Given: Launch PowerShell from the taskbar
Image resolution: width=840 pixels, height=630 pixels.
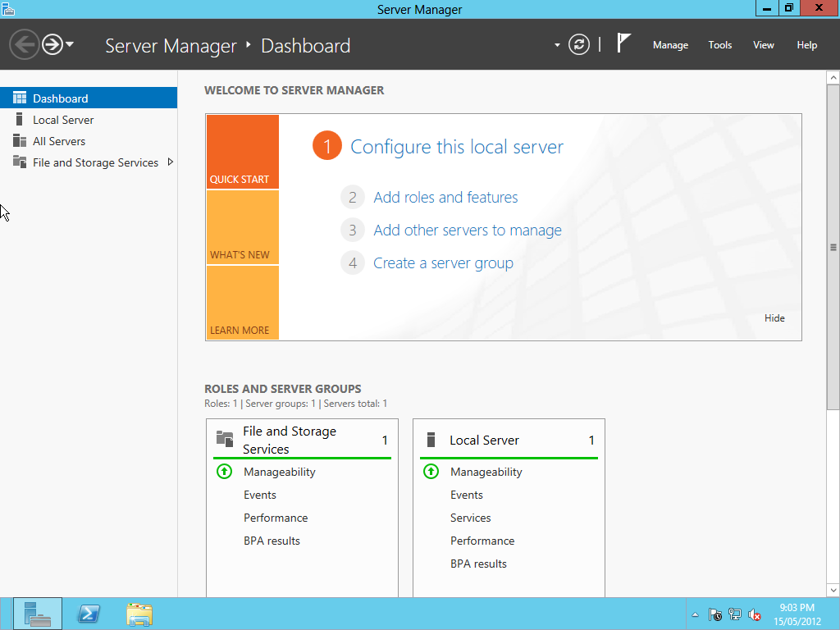Looking at the screenshot, I should (x=88, y=613).
